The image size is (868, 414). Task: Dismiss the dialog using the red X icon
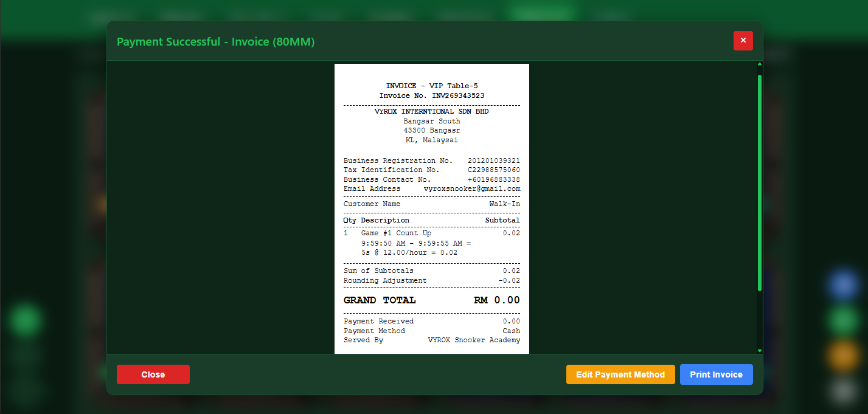[x=743, y=41]
